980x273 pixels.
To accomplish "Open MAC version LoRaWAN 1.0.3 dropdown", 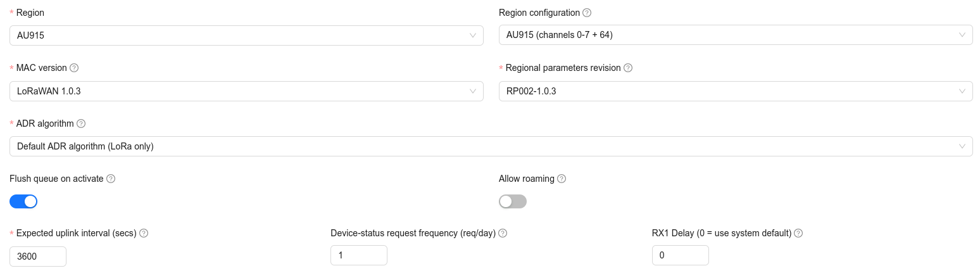I will (x=246, y=91).
